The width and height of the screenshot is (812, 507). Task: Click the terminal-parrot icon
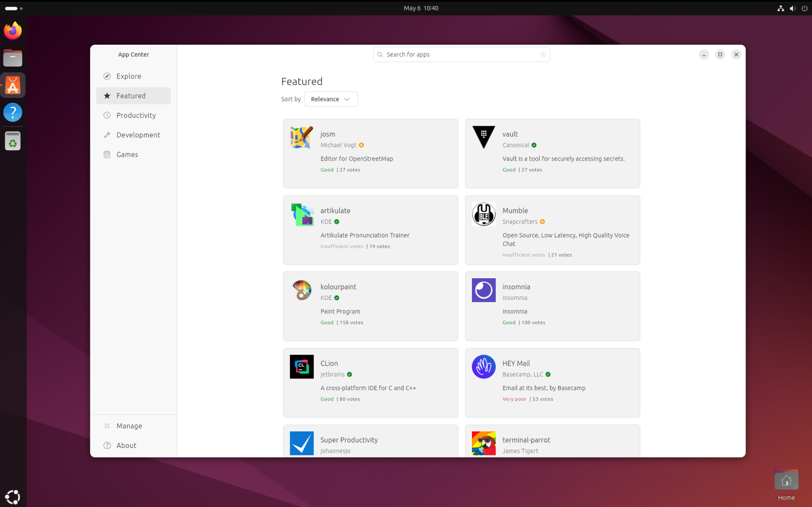[483, 443]
